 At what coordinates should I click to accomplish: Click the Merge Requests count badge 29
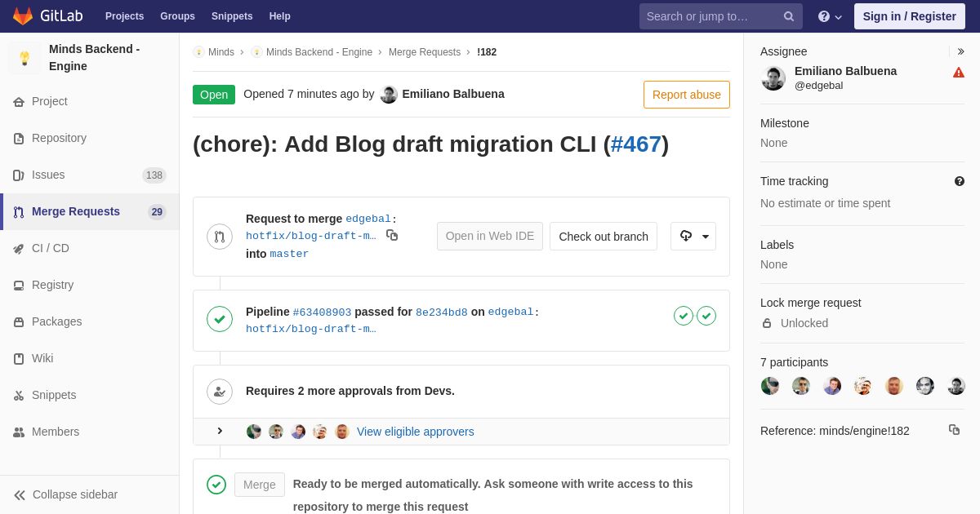pos(157,212)
